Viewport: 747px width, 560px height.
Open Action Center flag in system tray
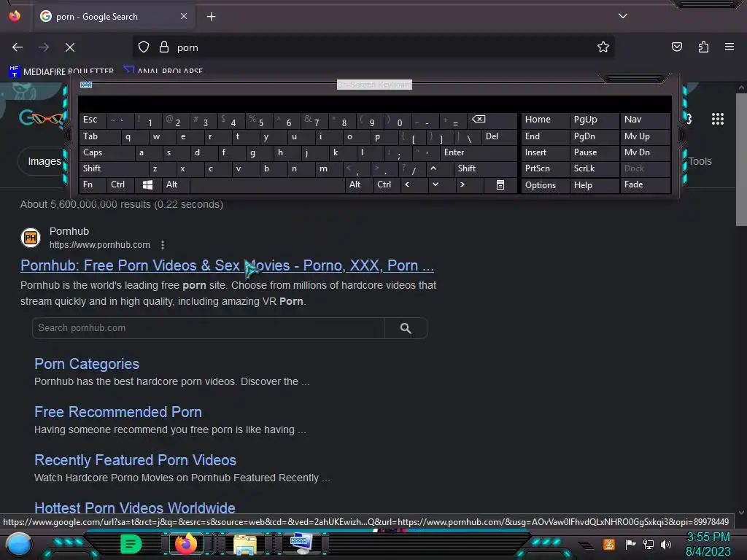tap(630, 544)
